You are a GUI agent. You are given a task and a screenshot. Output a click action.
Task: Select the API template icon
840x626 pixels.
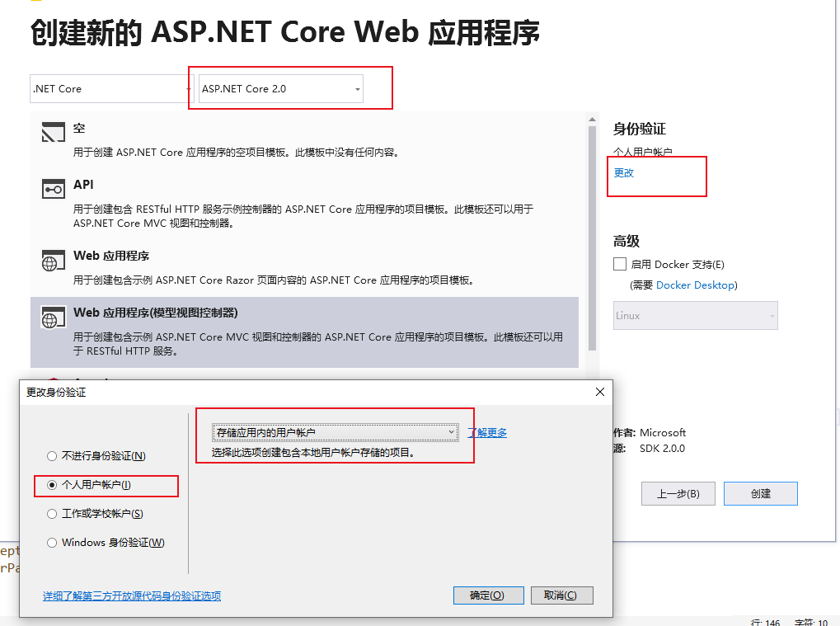pyautogui.click(x=53, y=189)
